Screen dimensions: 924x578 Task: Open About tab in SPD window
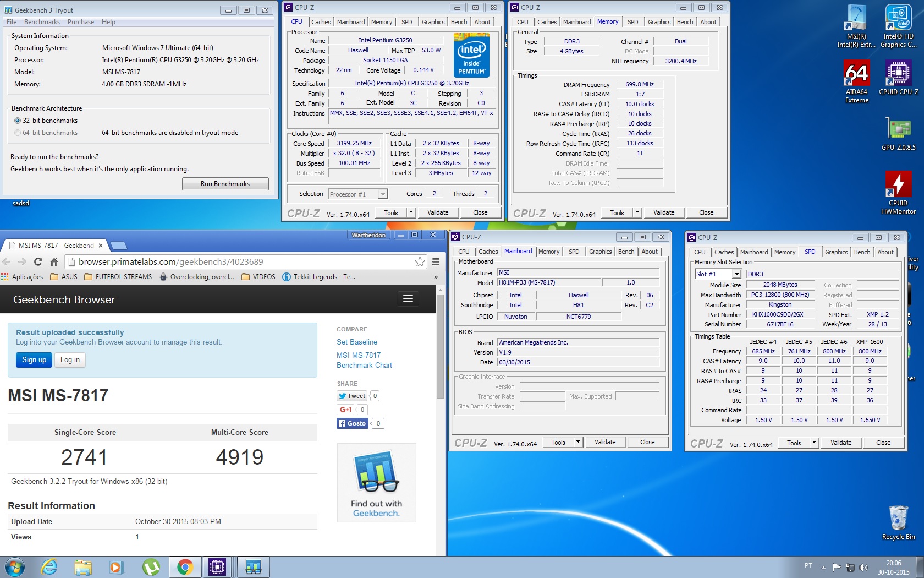[x=886, y=252]
